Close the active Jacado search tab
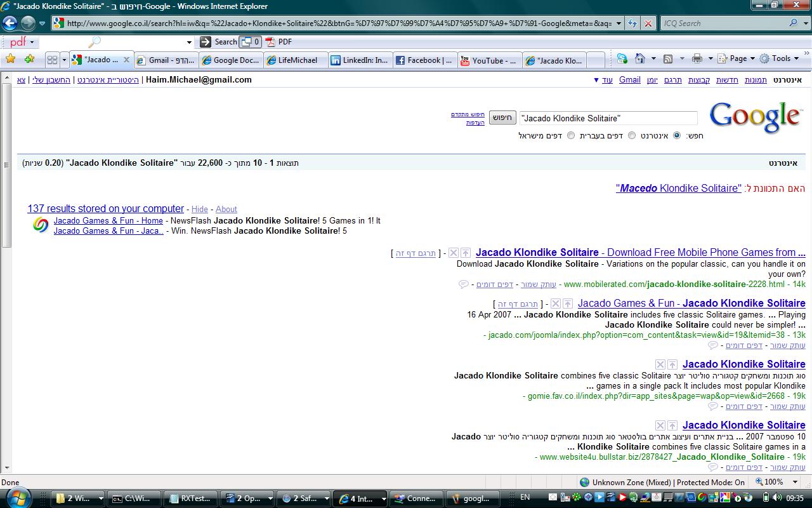 [x=126, y=60]
